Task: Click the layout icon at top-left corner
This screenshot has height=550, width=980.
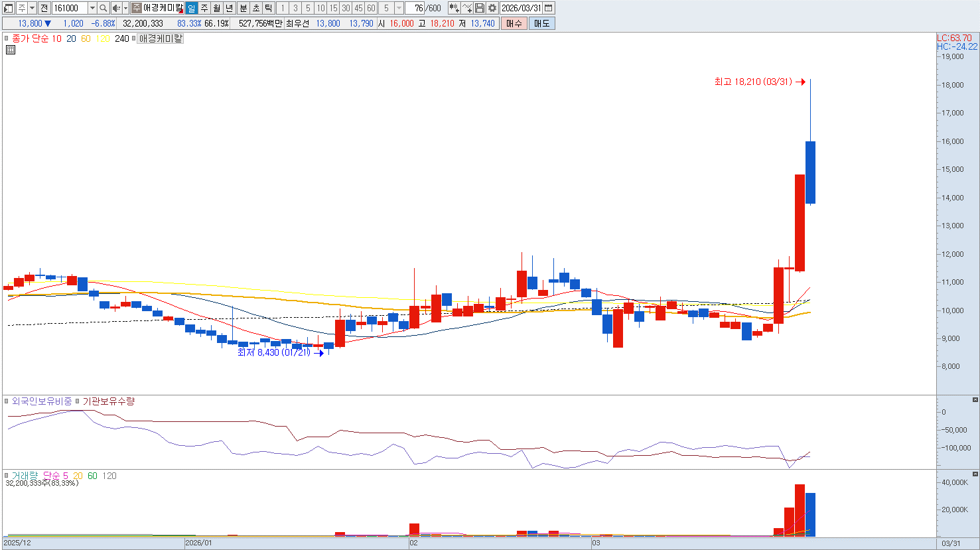Action: click(9, 8)
